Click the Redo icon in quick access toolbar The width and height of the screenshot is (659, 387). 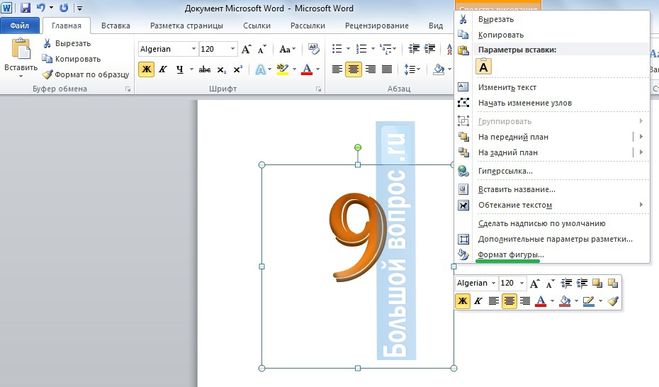tap(63, 8)
